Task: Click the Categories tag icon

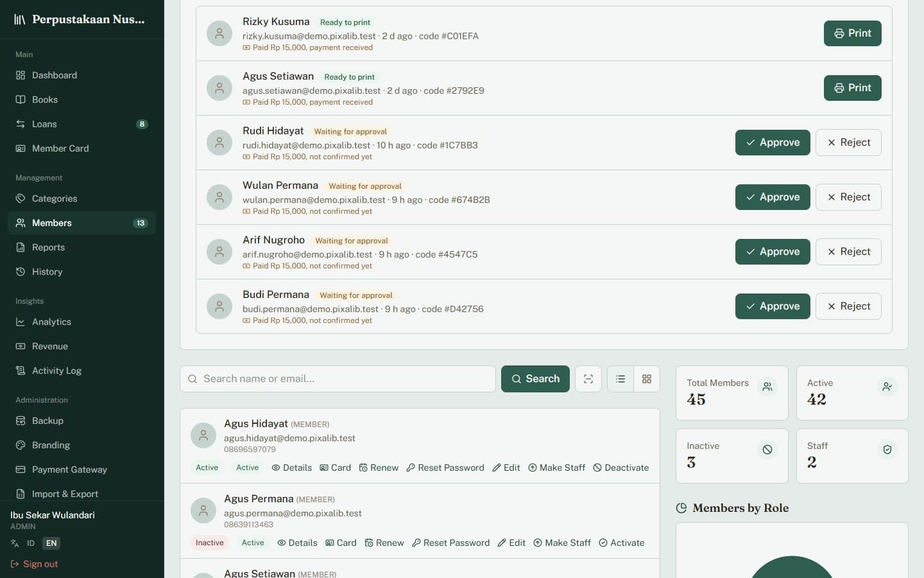Action: tap(21, 198)
